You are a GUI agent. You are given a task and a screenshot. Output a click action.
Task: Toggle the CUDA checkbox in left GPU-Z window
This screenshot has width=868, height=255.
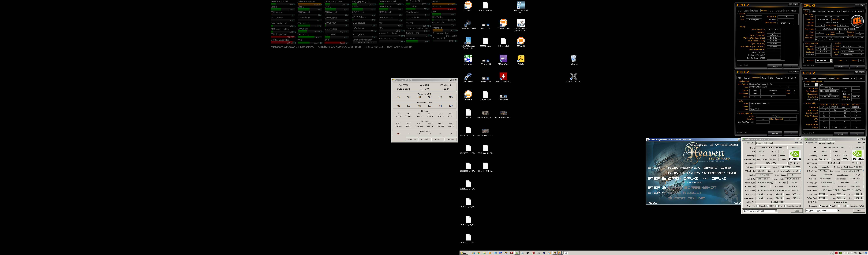point(768,206)
